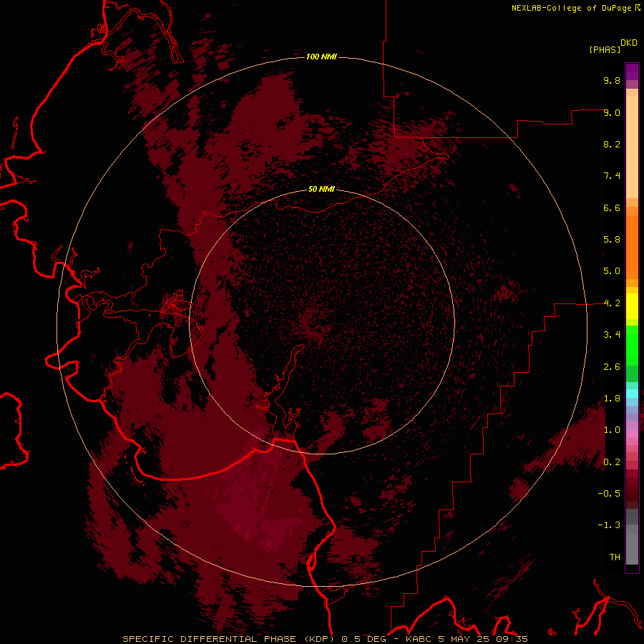The height and width of the screenshot is (644, 644).
Task: Select the 9.8 legend value
Action: point(612,80)
